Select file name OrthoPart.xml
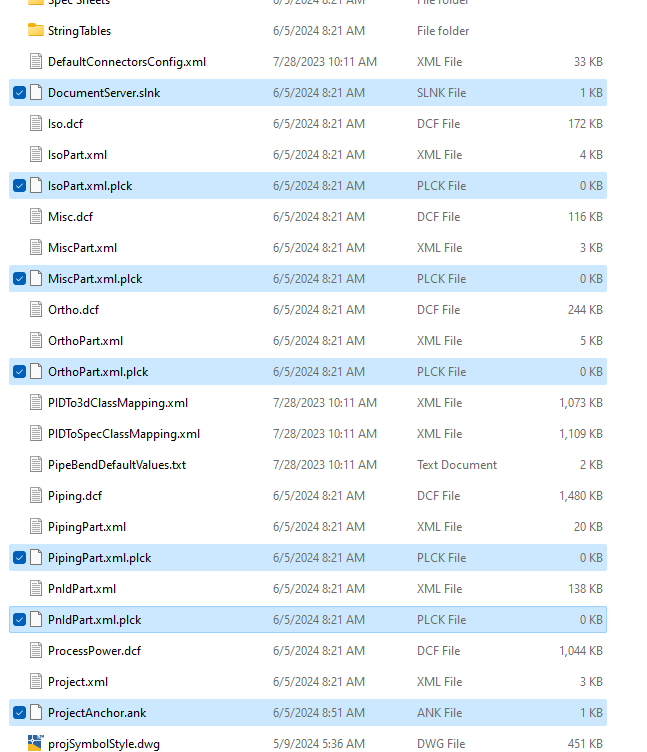The image size is (647, 752). point(85,341)
